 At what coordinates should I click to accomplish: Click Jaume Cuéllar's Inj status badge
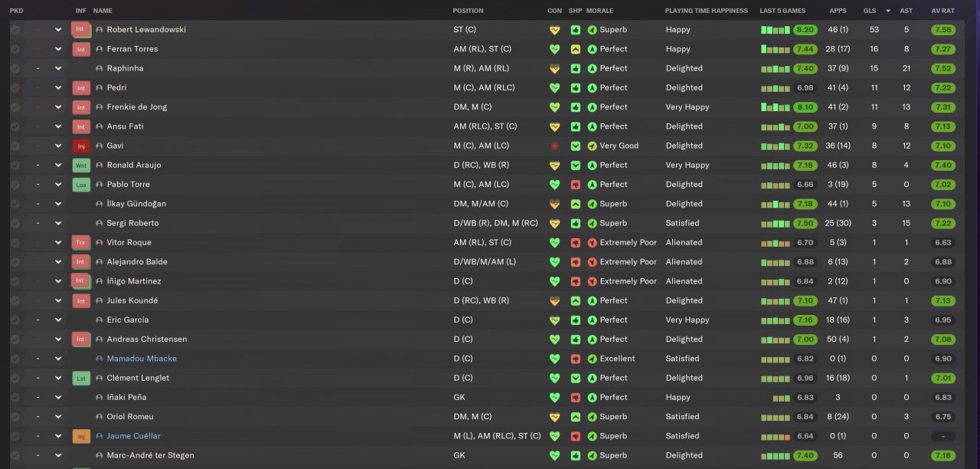point(81,436)
